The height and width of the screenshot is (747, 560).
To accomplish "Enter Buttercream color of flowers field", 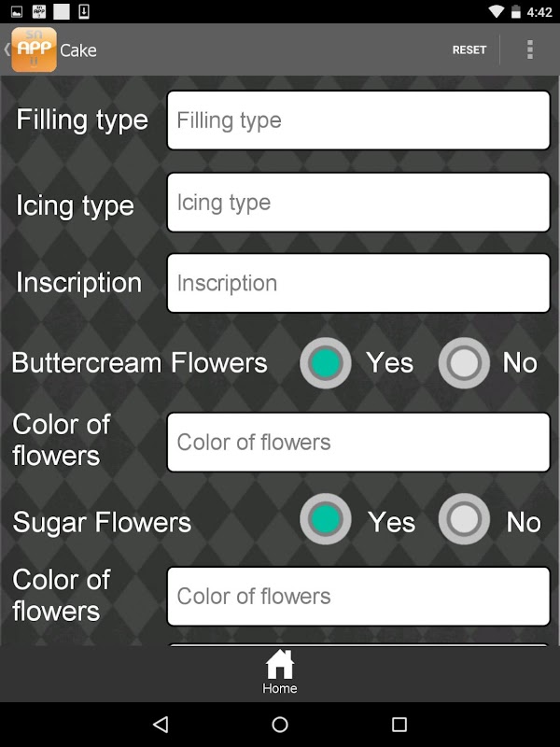I will (358, 442).
